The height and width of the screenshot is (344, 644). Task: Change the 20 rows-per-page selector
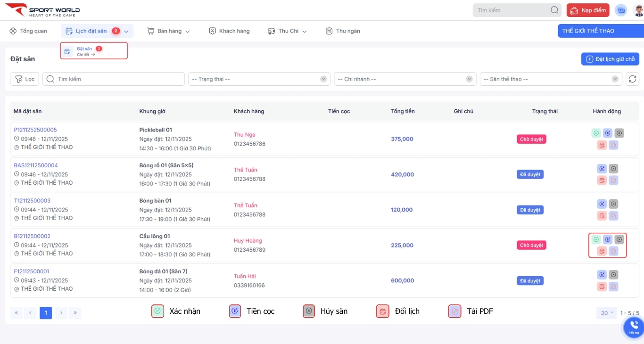click(606, 313)
